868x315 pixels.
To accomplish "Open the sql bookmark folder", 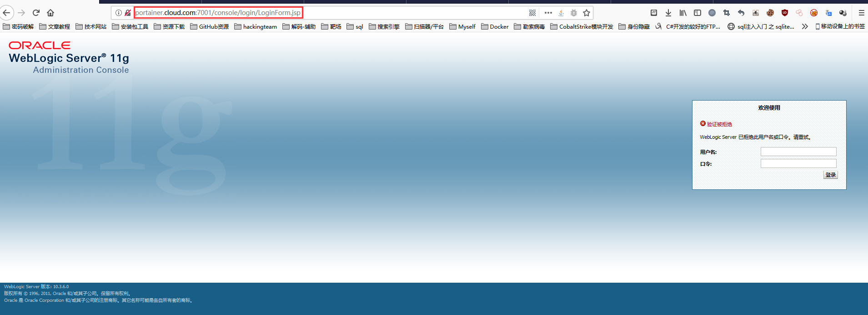I will click(x=355, y=26).
